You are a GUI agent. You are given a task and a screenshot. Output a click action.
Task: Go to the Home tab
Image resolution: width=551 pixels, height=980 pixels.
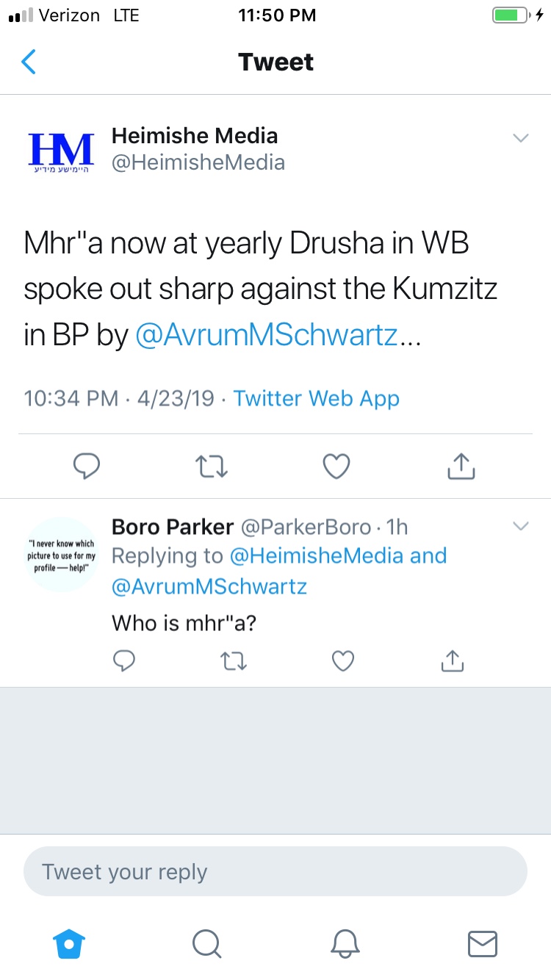pos(69,943)
